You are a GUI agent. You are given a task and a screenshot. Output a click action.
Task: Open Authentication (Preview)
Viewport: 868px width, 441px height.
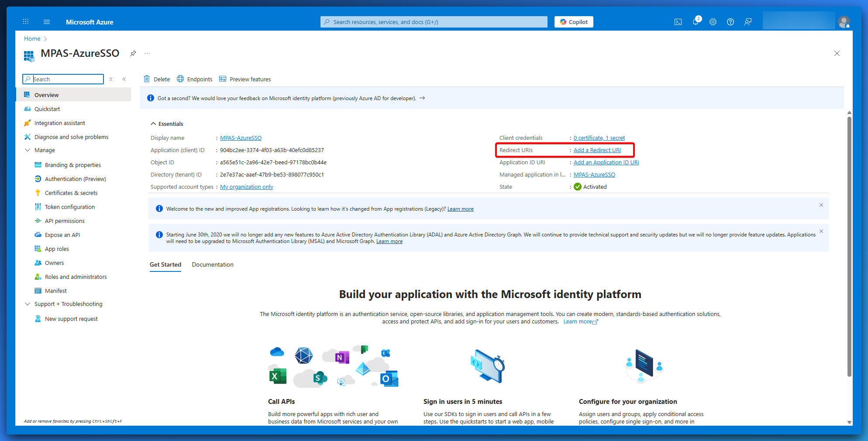coord(76,179)
